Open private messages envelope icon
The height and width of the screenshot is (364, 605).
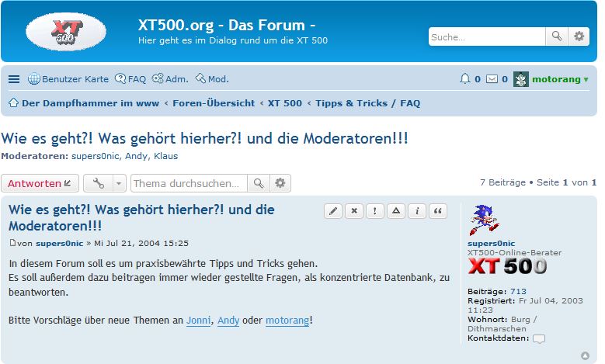pyautogui.click(x=492, y=79)
